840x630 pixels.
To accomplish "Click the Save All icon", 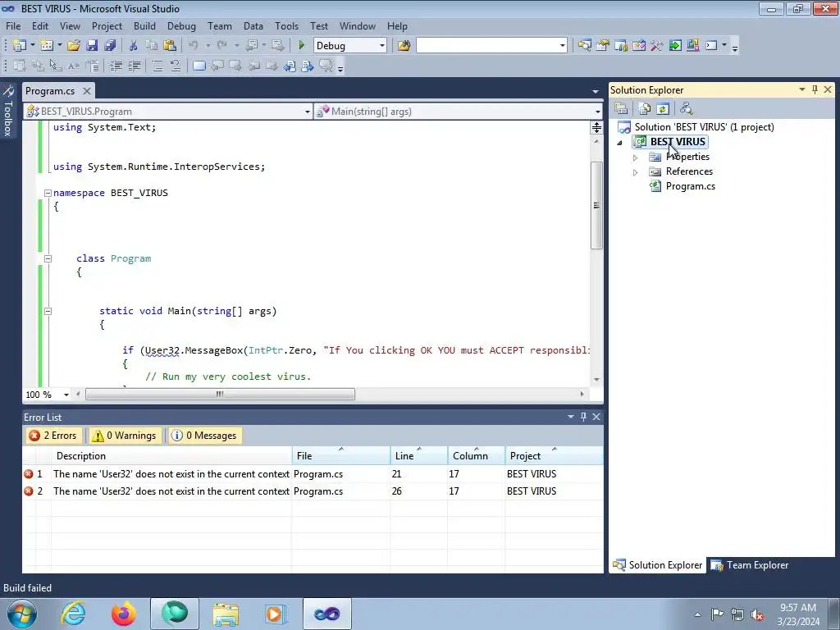I will coord(110,46).
